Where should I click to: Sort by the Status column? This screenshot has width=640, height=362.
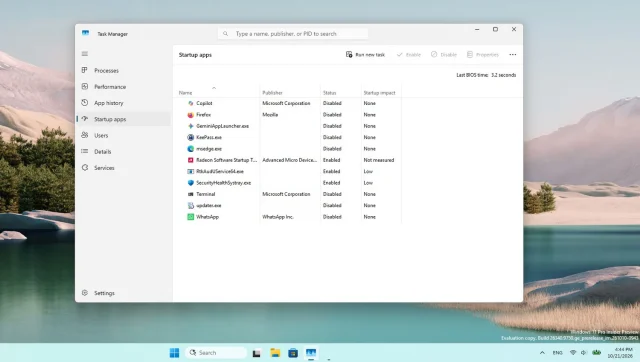[x=329, y=93]
